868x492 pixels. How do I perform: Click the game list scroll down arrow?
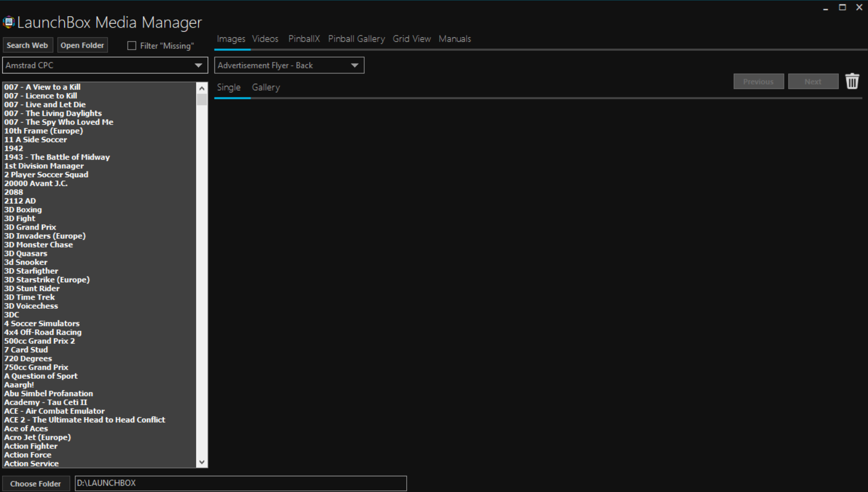[202, 462]
